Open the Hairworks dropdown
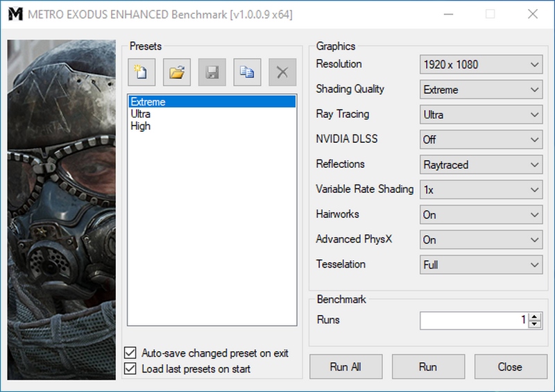This screenshot has width=555, height=392. click(x=481, y=214)
